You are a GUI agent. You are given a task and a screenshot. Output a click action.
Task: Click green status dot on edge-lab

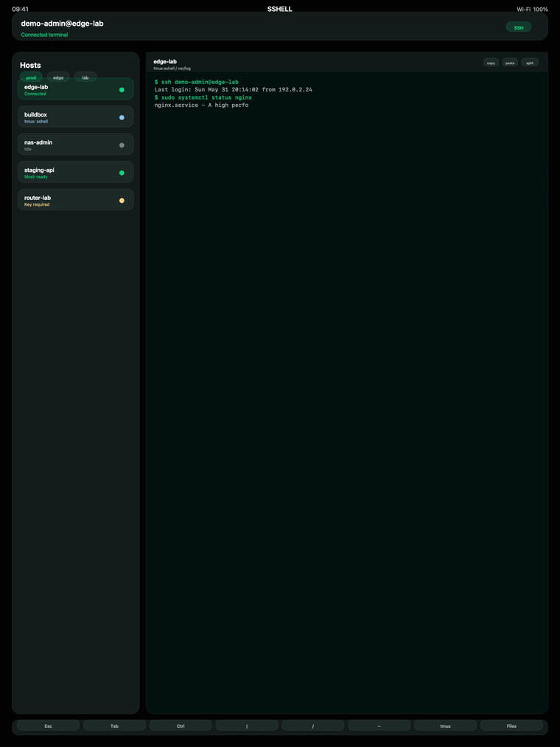tap(122, 89)
